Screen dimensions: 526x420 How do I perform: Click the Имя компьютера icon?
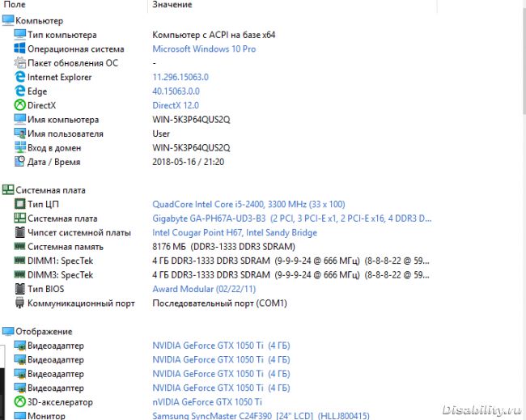point(19,119)
